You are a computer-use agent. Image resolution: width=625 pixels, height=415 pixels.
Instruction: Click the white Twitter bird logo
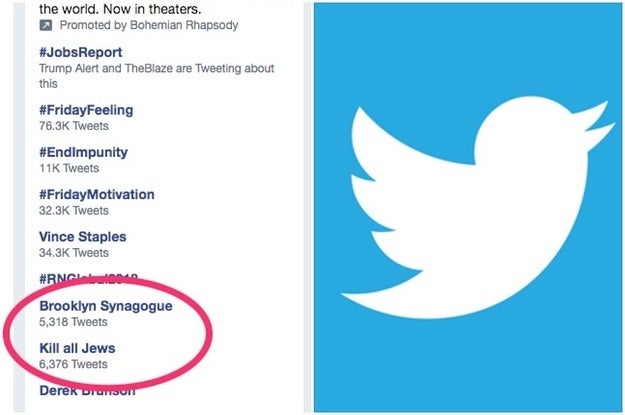pyautogui.click(x=478, y=207)
